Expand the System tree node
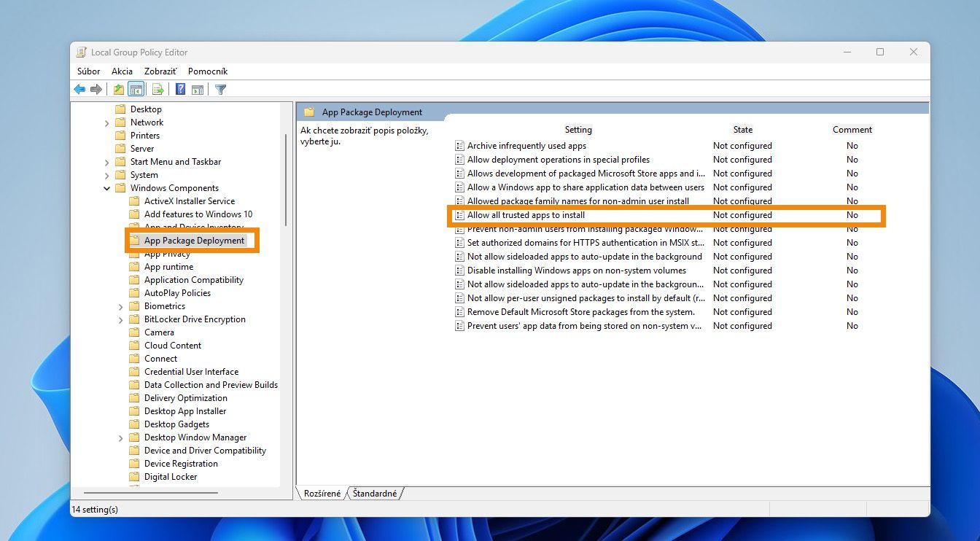The image size is (980, 541). click(x=107, y=175)
